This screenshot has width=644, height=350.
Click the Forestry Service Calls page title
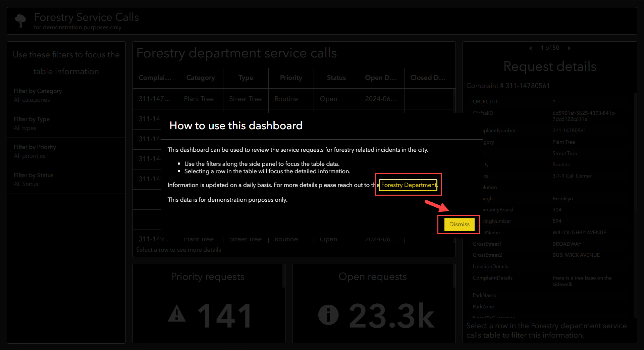tap(86, 17)
